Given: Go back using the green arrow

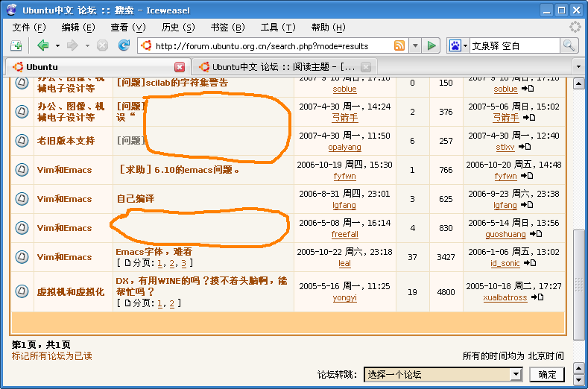Looking at the screenshot, I should point(42,45).
